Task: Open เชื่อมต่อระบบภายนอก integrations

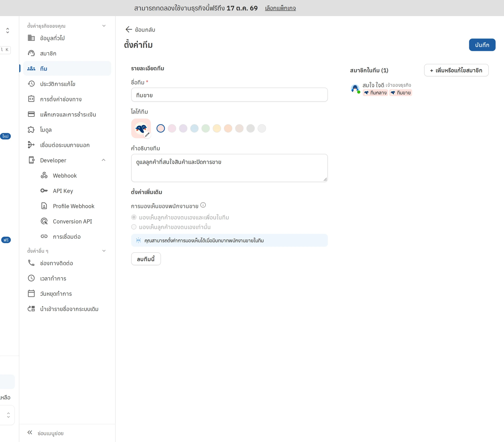Action: coord(67,145)
